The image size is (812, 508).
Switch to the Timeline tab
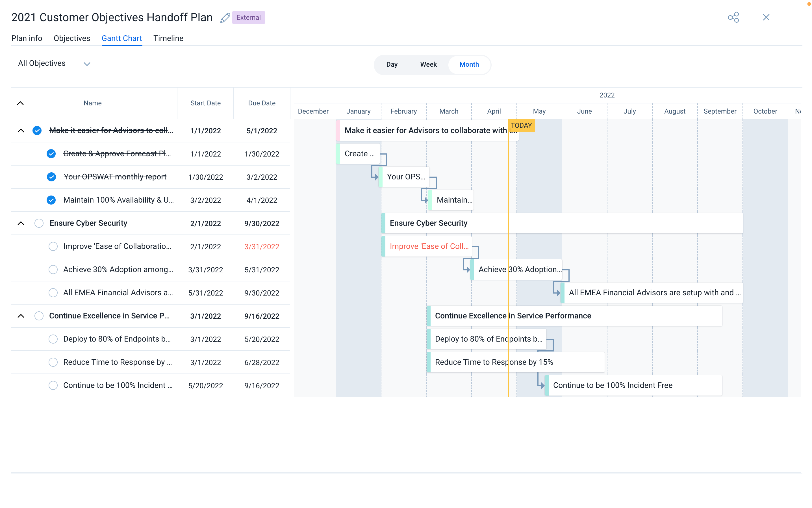pyautogui.click(x=168, y=38)
